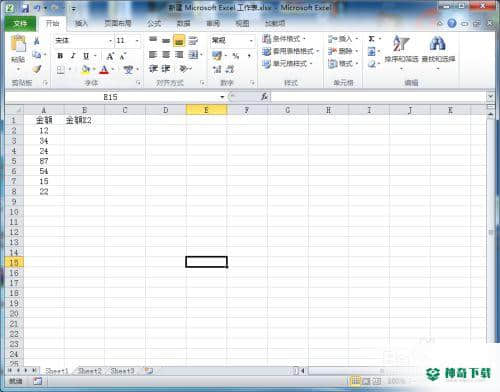Switch to the Sheet2 tab
The image size is (500, 392).
89,371
